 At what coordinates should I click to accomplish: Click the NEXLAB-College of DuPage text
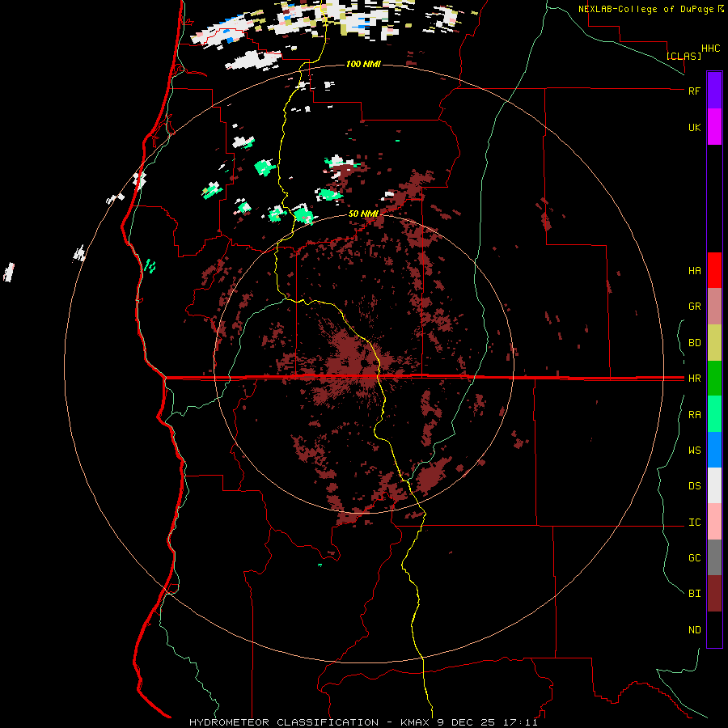[645, 9]
